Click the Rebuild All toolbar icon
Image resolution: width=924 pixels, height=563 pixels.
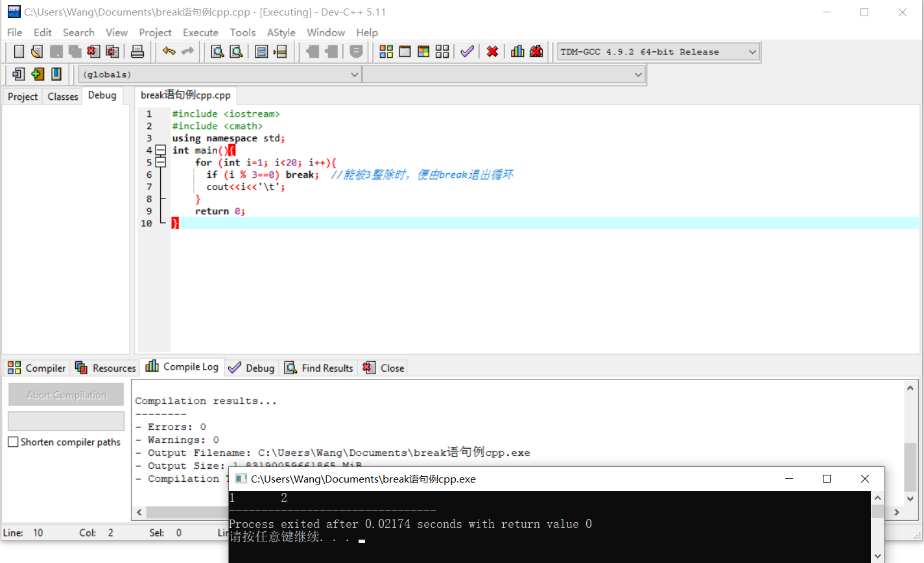click(x=442, y=51)
